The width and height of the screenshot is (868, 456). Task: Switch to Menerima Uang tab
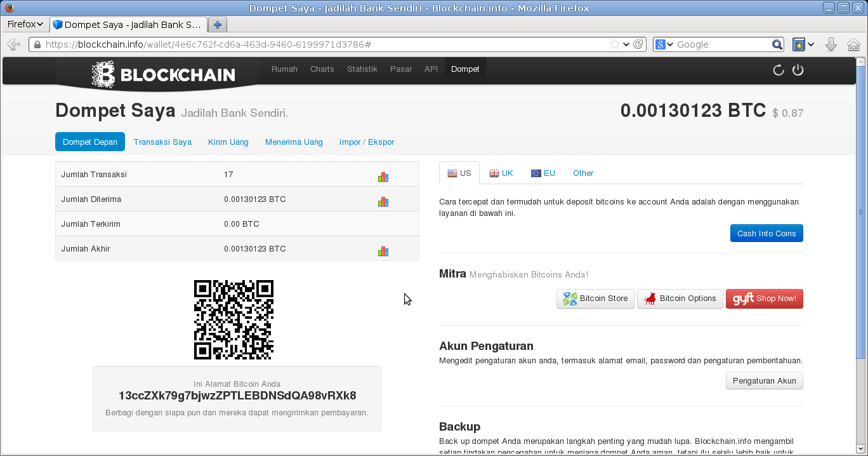pos(294,142)
